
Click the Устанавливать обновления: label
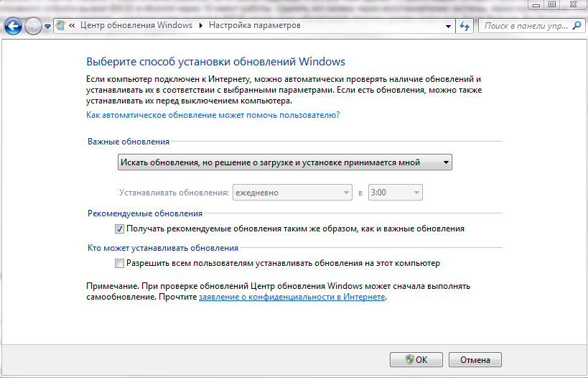click(x=174, y=193)
